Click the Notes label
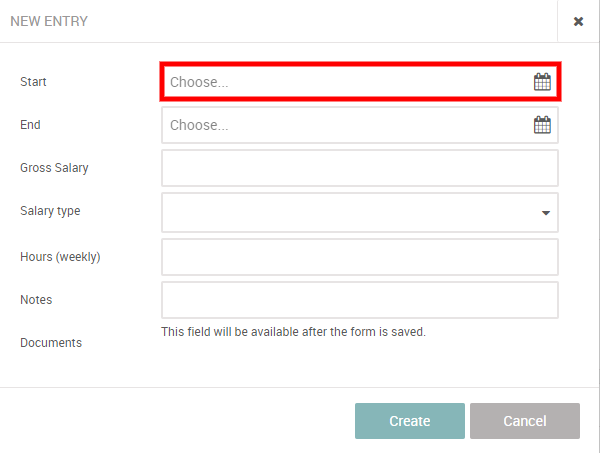 click(x=36, y=299)
